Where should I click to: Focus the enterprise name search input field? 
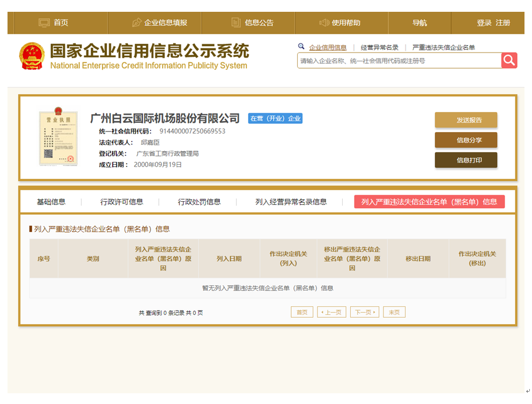pyautogui.click(x=400, y=61)
